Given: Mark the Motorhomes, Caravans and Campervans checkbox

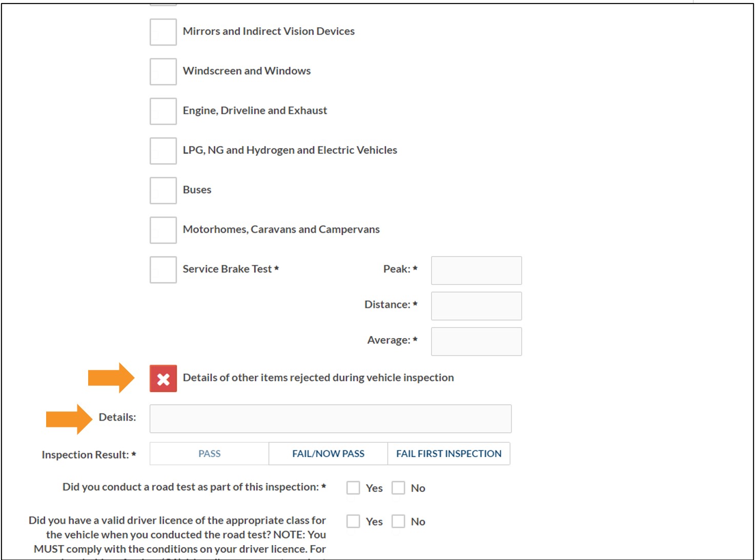Looking at the screenshot, I should click(x=163, y=230).
